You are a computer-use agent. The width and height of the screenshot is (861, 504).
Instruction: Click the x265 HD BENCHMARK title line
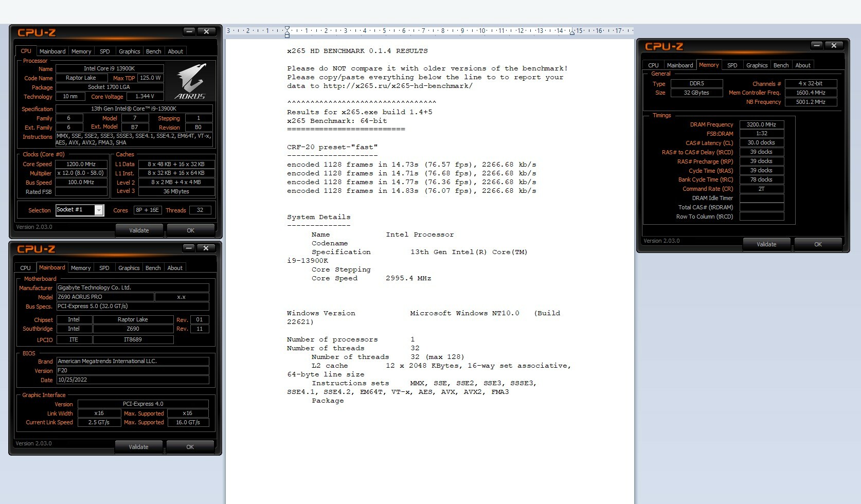[x=357, y=51]
